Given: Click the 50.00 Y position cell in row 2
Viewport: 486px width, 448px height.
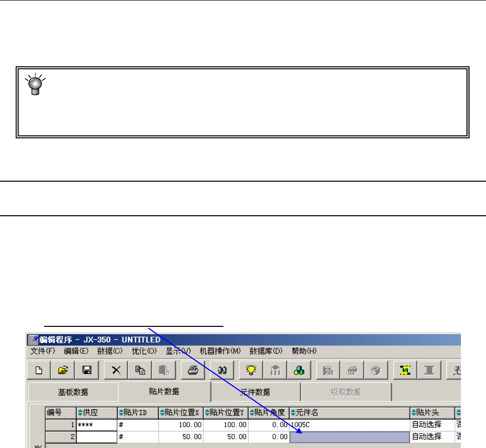Looking at the screenshot, I should pyautogui.click(x=225, y=437).
